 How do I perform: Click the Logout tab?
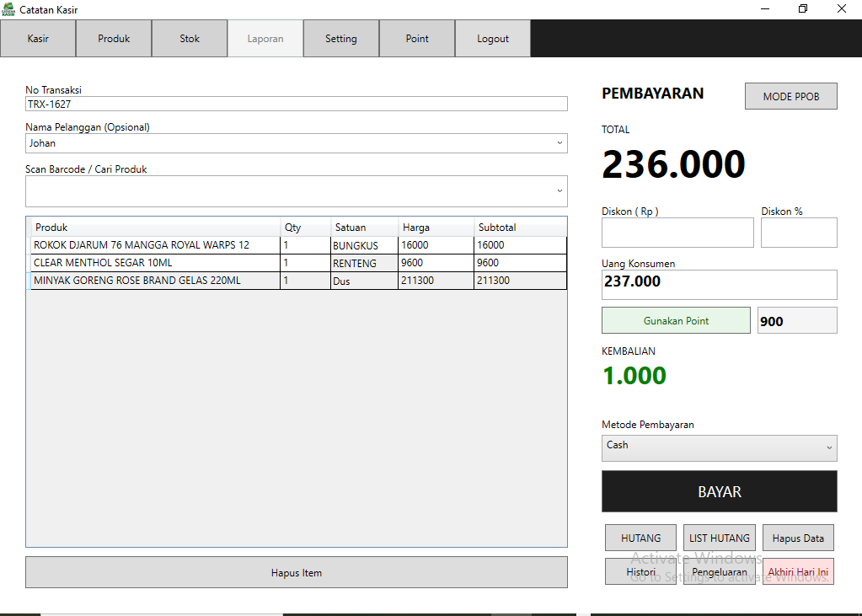[493, 39]
